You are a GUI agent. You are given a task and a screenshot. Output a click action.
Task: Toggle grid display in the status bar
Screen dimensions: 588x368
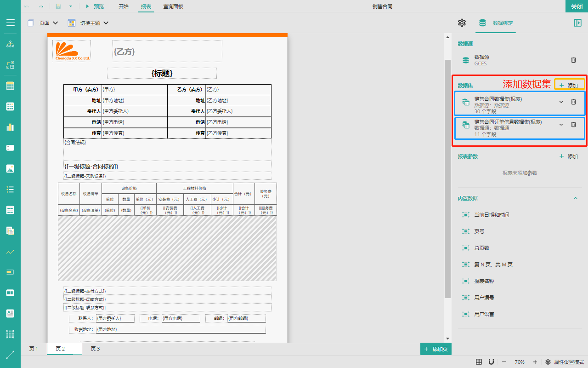(479, 362)
